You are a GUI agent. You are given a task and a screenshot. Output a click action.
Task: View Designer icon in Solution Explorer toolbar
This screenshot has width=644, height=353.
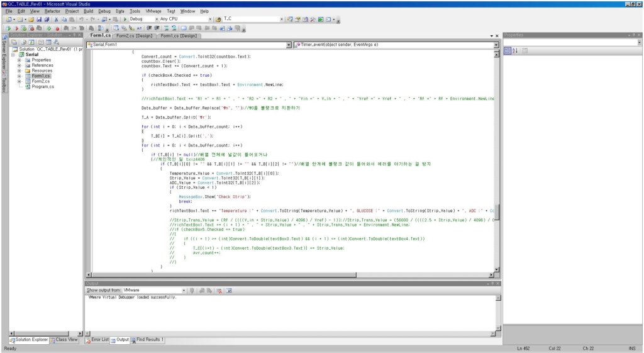coord(48,42)
